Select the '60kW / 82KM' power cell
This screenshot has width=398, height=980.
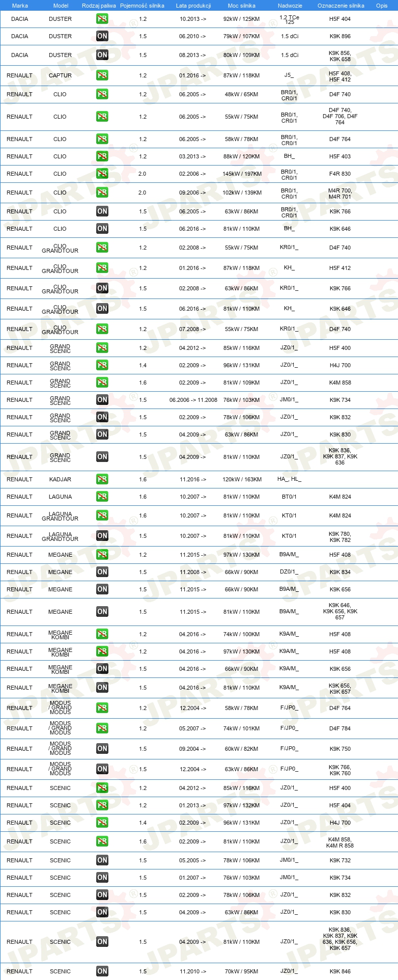[x=241, y=749]
